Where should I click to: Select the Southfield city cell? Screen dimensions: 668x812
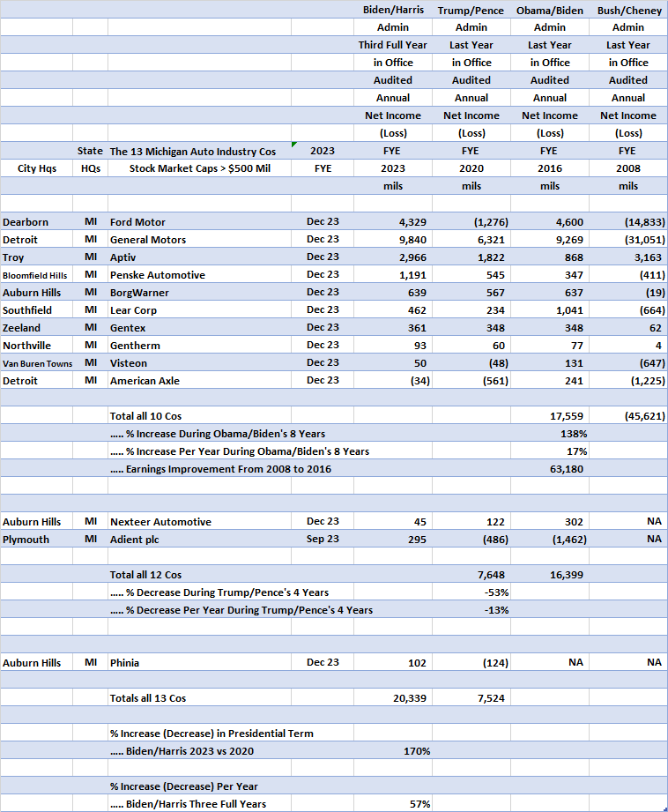[37, 309]
